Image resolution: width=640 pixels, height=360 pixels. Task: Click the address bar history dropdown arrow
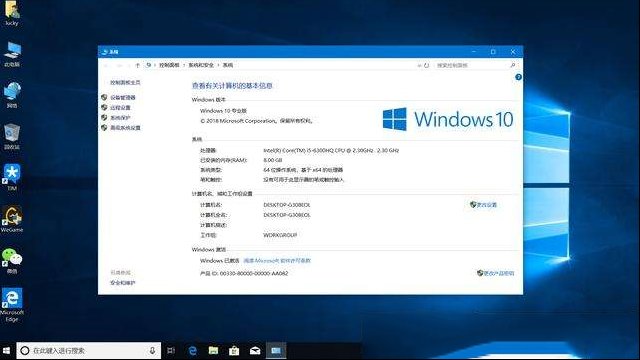coord(419,65)
